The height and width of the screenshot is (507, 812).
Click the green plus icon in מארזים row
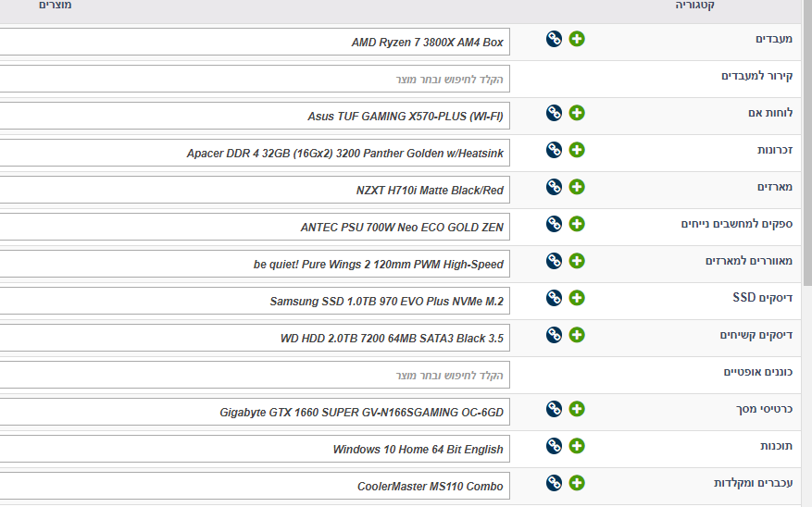[x=577, y=187]
